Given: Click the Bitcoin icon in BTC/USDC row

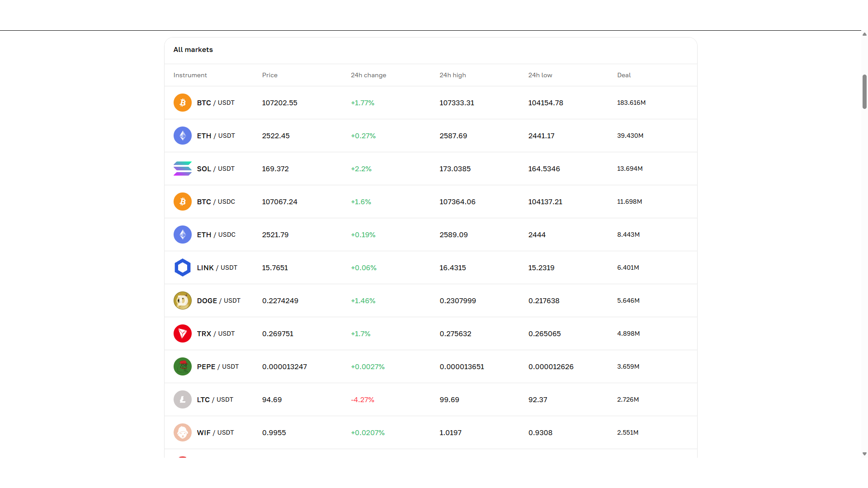Looking at the screenshot, I should point(183,202).
